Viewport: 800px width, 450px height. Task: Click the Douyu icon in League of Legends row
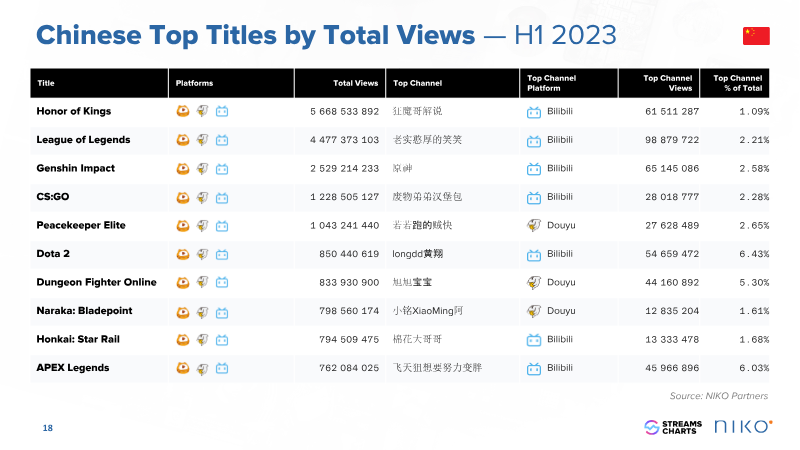point(203,140)
